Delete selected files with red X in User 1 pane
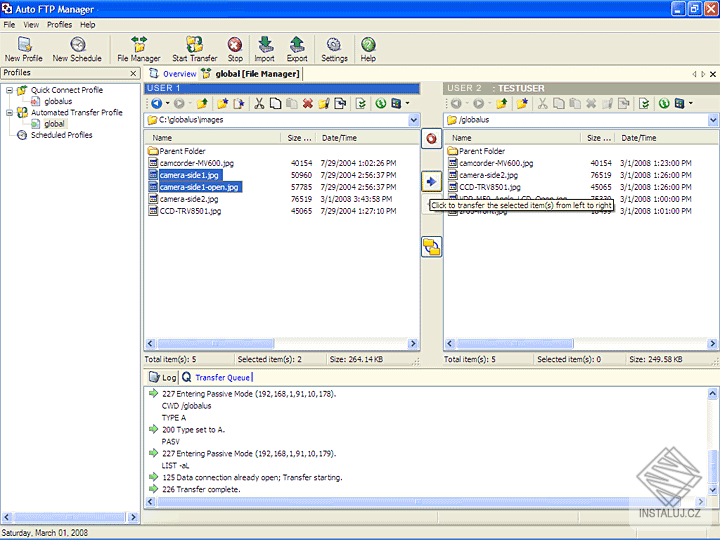The image size is (720, 540). [308, 103]
